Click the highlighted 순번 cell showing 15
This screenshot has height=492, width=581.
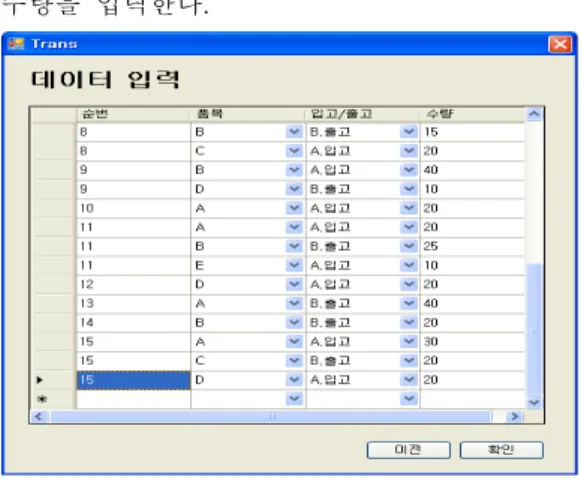[x=133, y=380]
